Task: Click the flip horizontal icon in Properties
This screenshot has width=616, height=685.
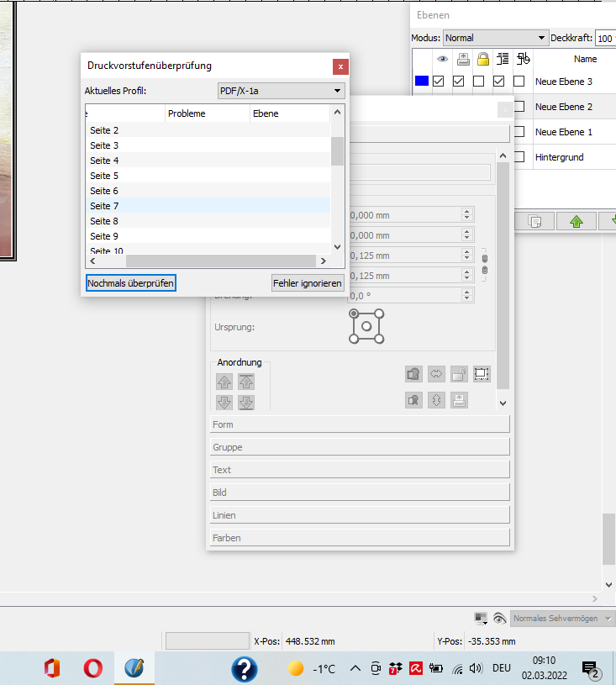Action: point(436,374)
